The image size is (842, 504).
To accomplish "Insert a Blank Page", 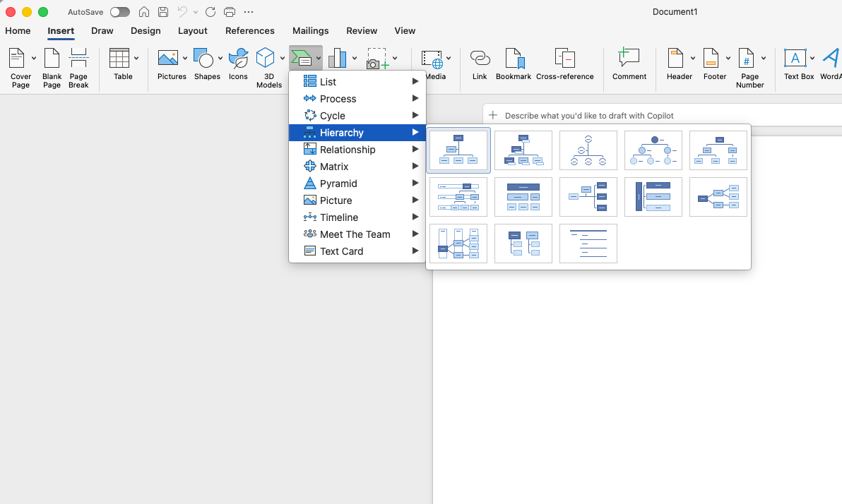I will click(52, 68).
